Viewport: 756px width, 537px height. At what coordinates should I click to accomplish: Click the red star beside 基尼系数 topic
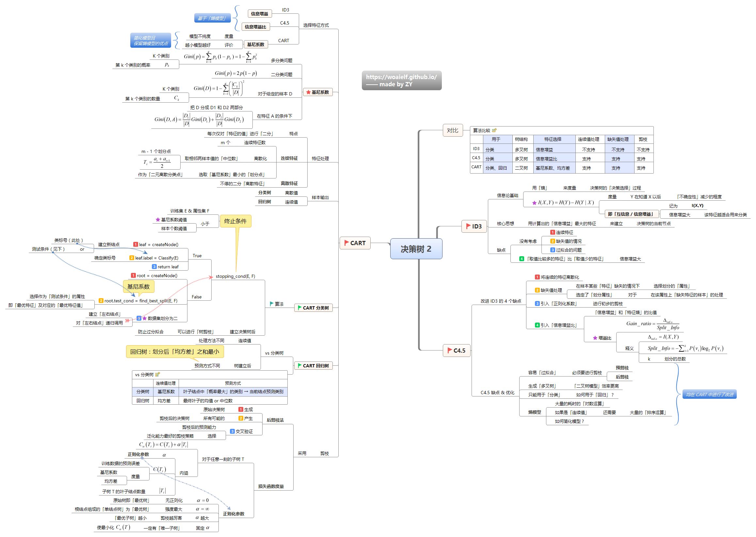(x=308, y=92)
